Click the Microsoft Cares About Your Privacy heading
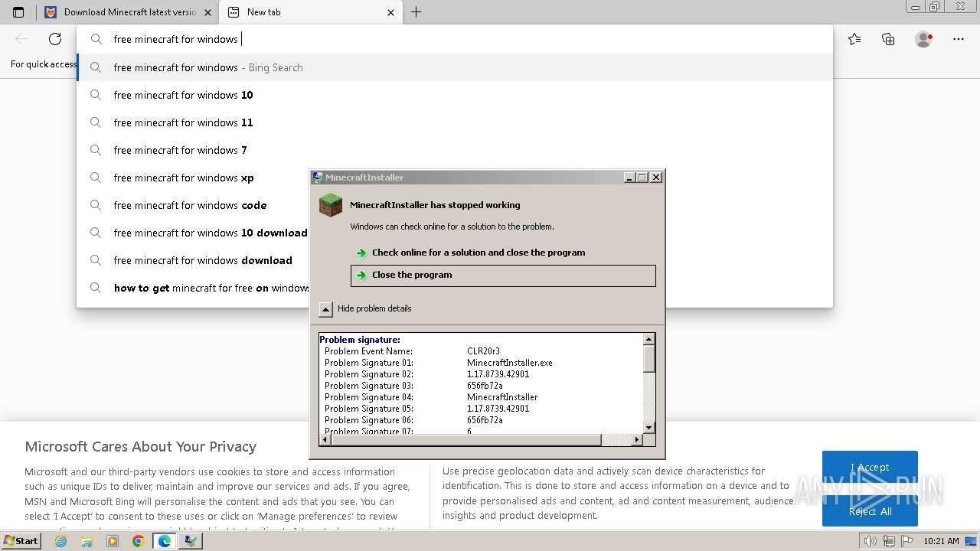 pyautogui.click(x=140, y=447)
